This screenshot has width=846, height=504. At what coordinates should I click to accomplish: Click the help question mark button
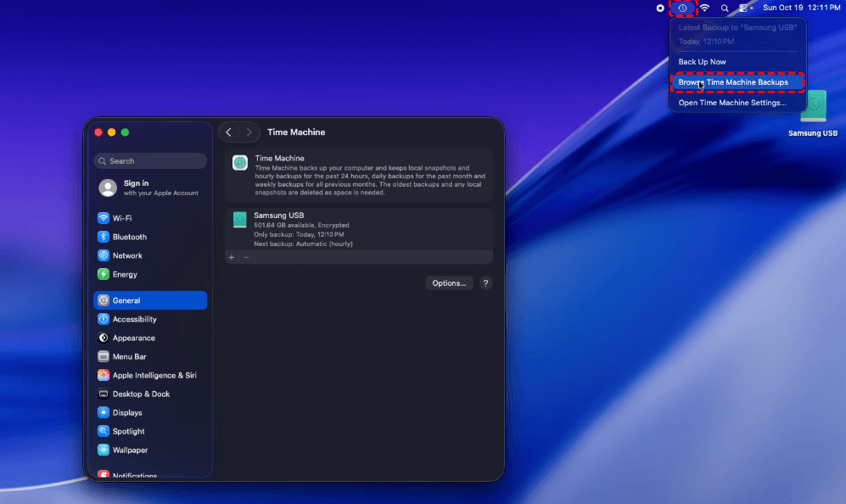(485, 283)
